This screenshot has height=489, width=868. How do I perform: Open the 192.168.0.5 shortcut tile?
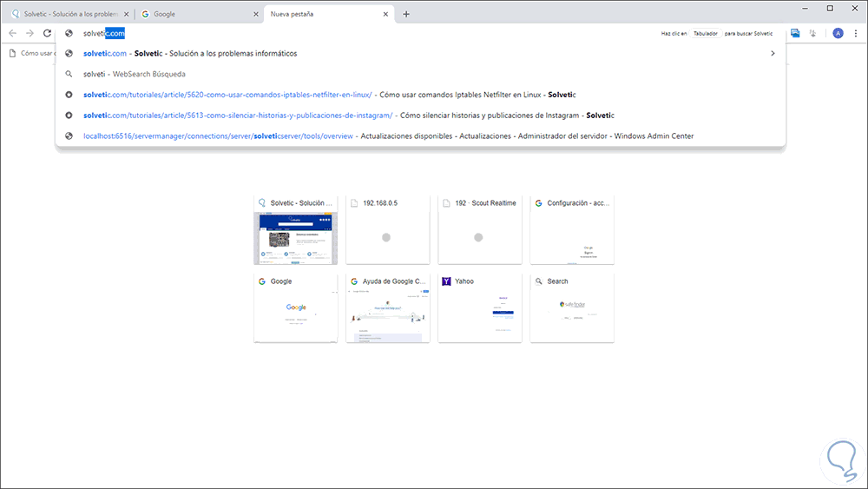387,230
